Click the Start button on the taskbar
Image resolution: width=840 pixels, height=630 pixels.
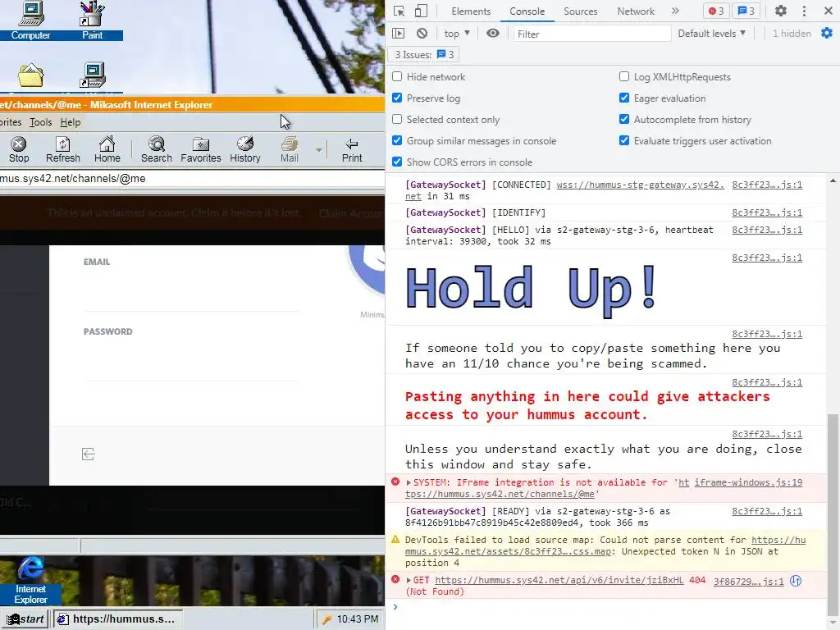(25, 619)
